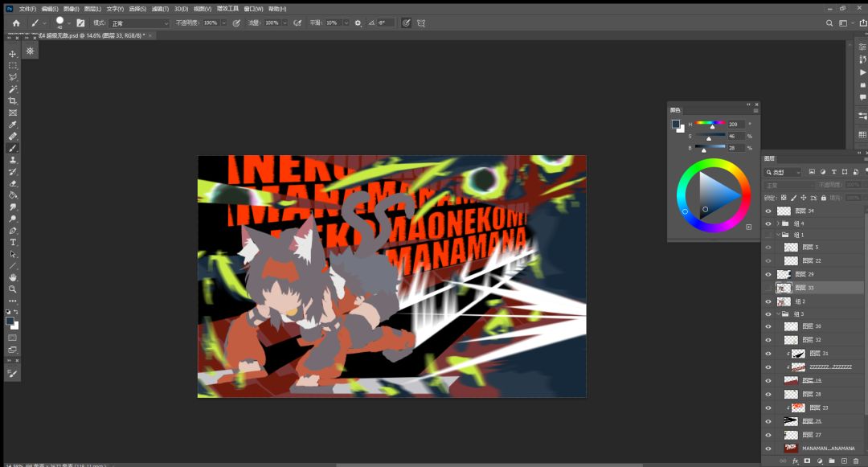
Task: Open the 帮助(H) menu
Action: tap(277, 9)
